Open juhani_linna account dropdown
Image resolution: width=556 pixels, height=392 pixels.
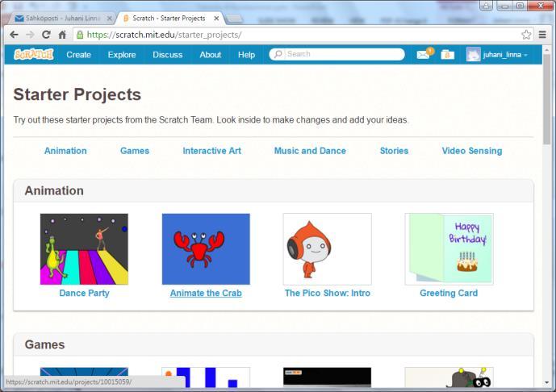pyautogui.click(x=505, y=55)
